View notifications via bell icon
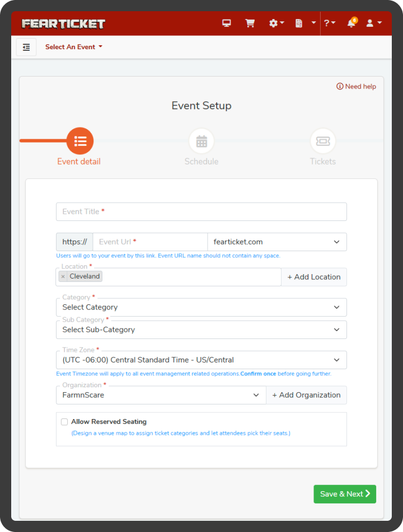 pos(352,23)
